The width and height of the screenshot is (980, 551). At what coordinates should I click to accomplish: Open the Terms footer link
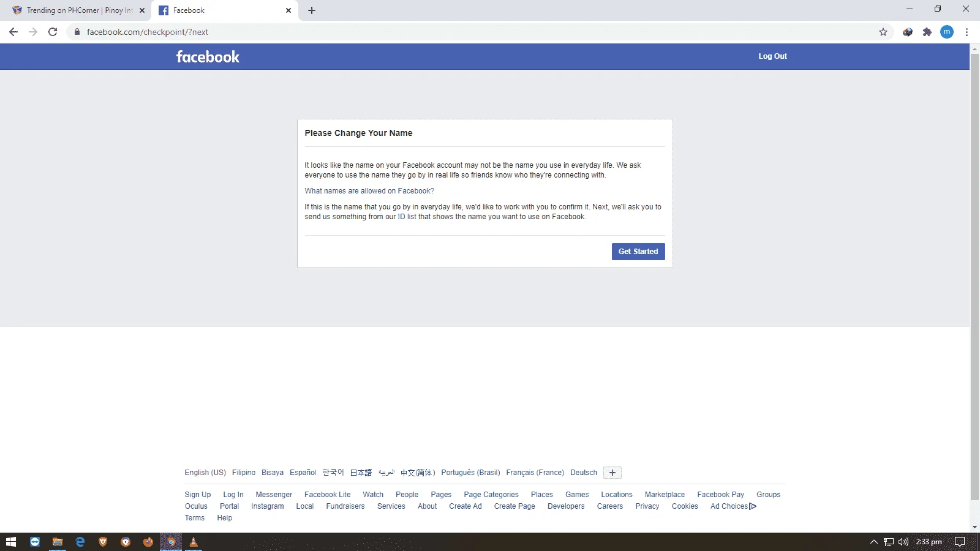pos(195,518)
